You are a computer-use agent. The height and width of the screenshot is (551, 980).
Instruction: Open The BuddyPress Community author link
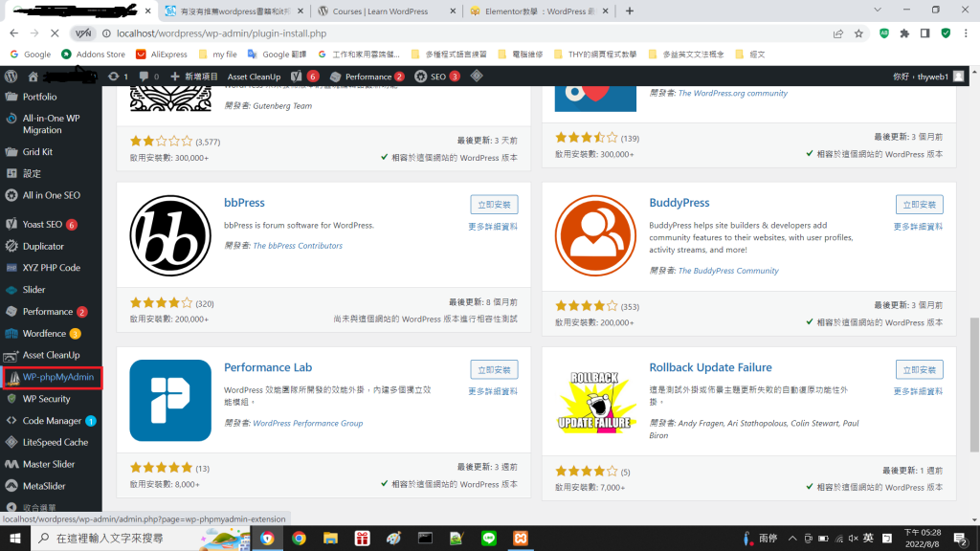tap(728, 271)
